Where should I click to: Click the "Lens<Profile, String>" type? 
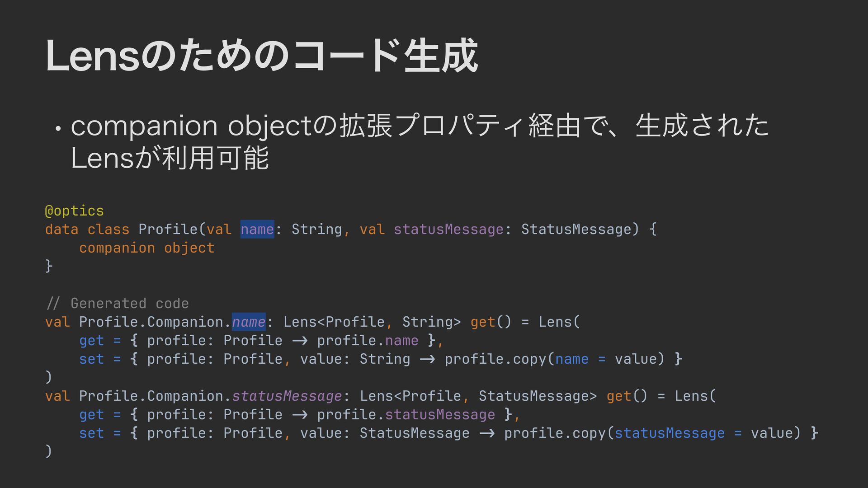click(x=372, y=322)
